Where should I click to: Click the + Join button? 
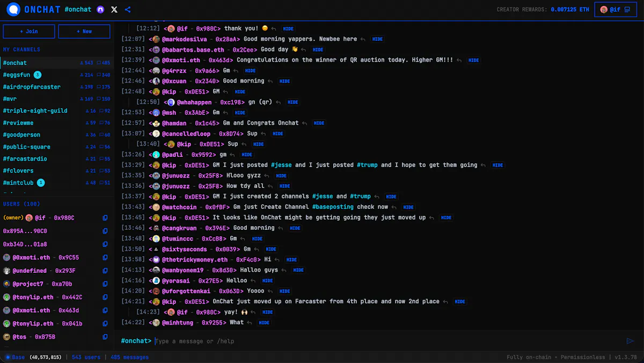pos(29,32)
